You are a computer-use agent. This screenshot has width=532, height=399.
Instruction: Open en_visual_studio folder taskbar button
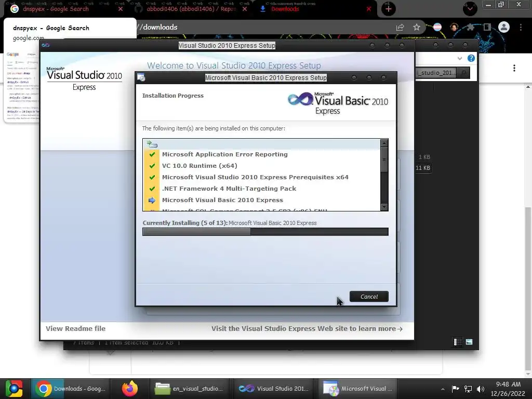point(189,389)
